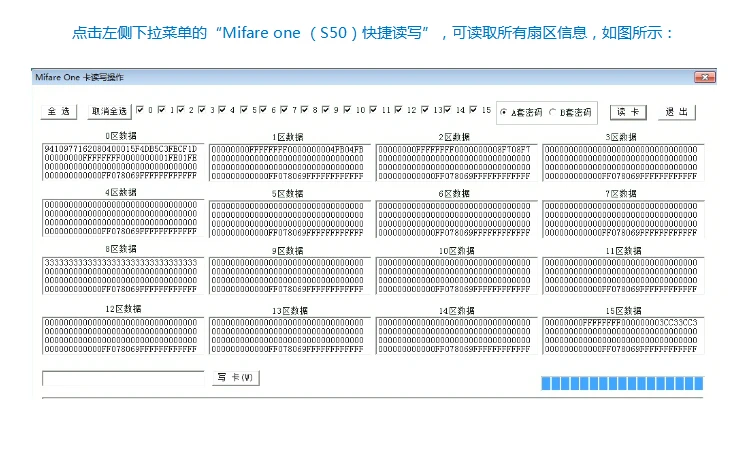
Task: Select the B套密码 radio button
Action: pos(553,112)
